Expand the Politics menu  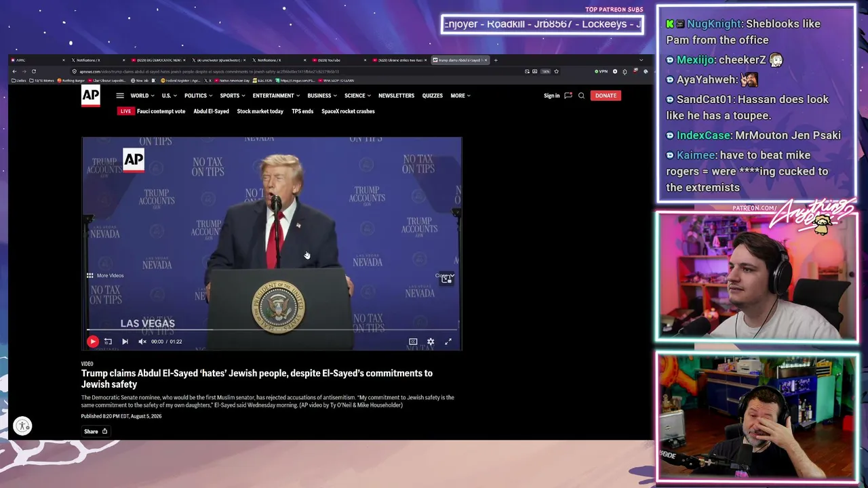(x=198, y=96)
